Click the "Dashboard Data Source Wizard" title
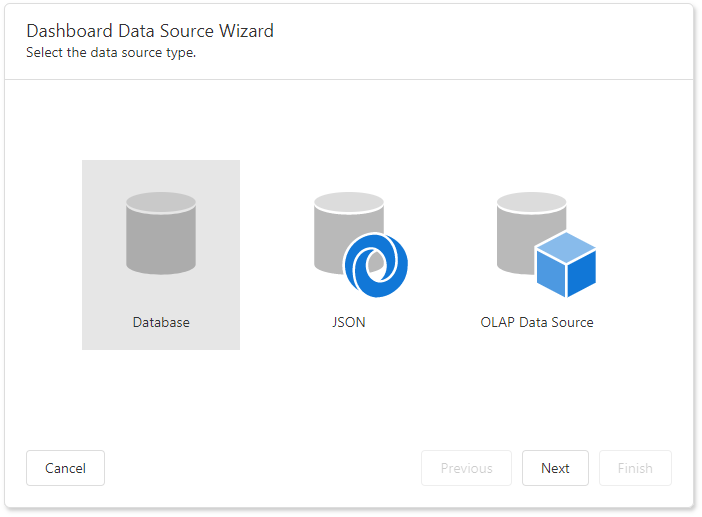Screen dimensions: 702x517 (150, 31)
